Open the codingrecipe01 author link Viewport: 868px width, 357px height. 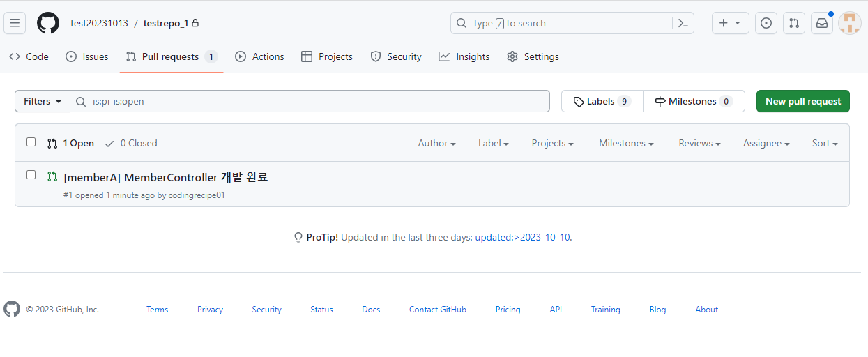[x=197, y=195]
